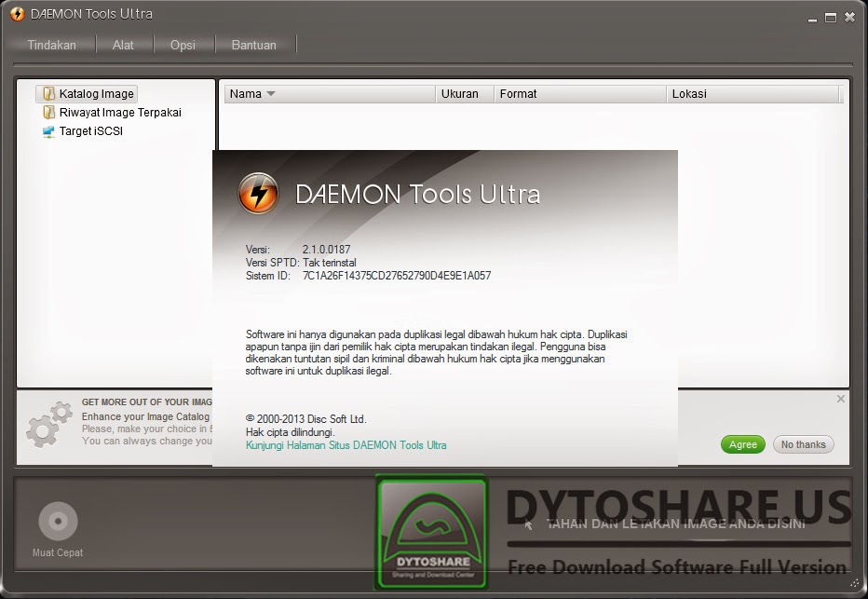
Task: Open the Opsi menu
Action: click(183, 45)
